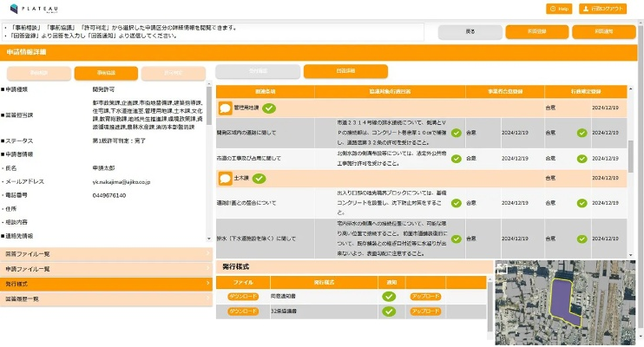Expand the 回答ファイル一覧 section
644x347 pixels.
tap(106, 254)
